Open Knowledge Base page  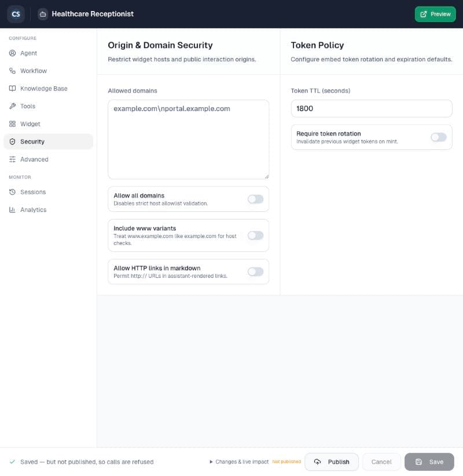tap(48, 89)
